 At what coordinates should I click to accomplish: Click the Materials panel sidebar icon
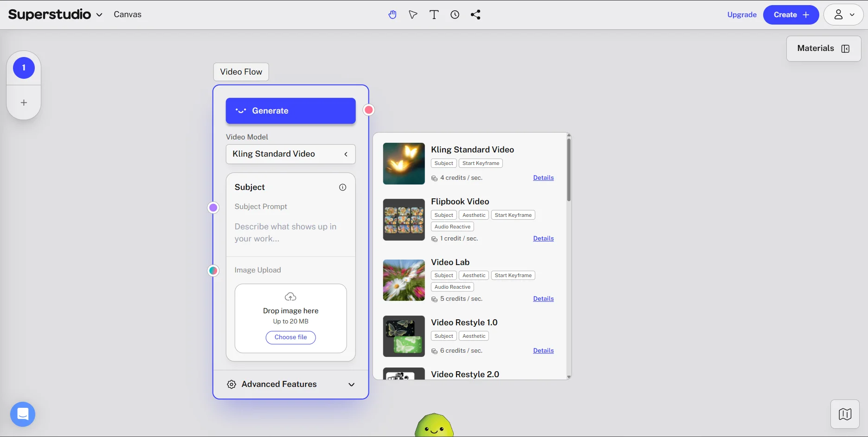845,49
